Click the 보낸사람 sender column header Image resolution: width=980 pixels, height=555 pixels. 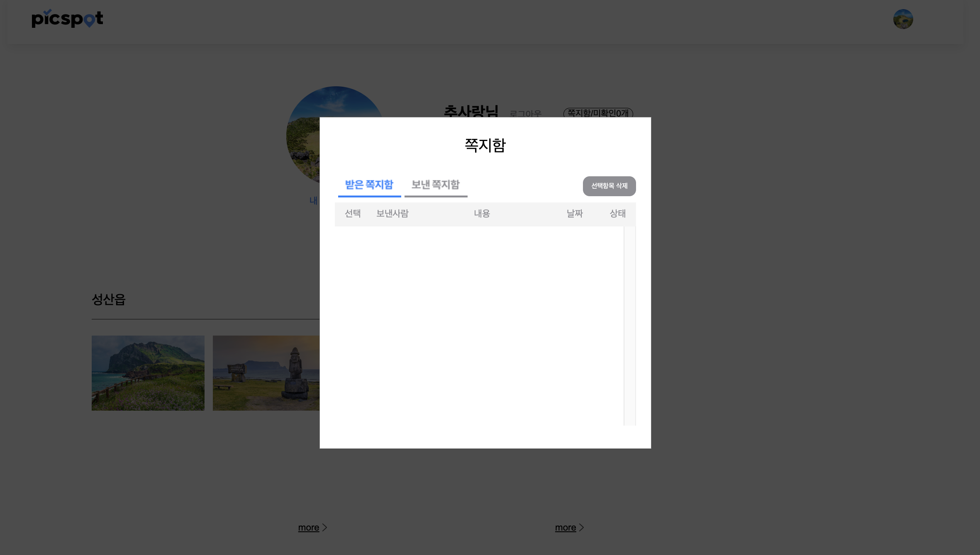392,214
